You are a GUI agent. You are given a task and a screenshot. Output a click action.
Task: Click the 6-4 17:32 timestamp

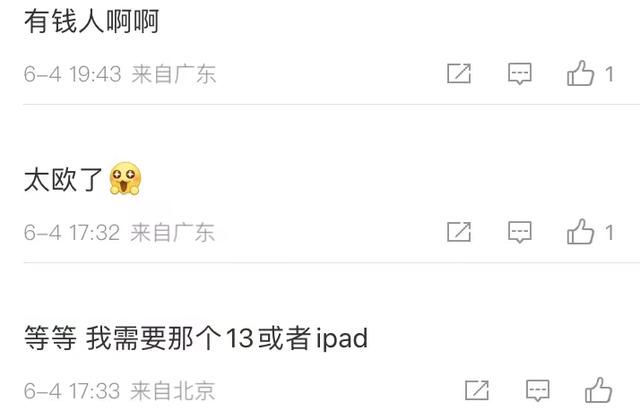coord(72,233)
